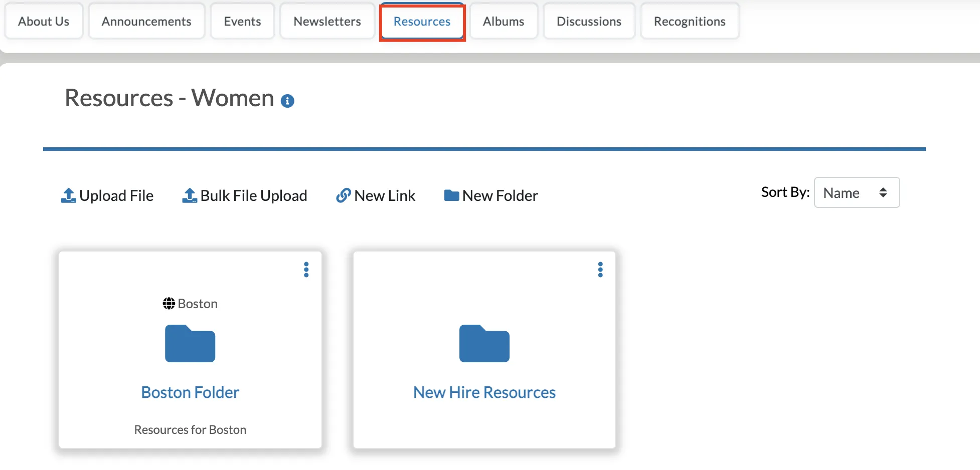This screenshot has height=470, width=980.
Task: Switch to the Announcements tab
Action: point(146,22)
